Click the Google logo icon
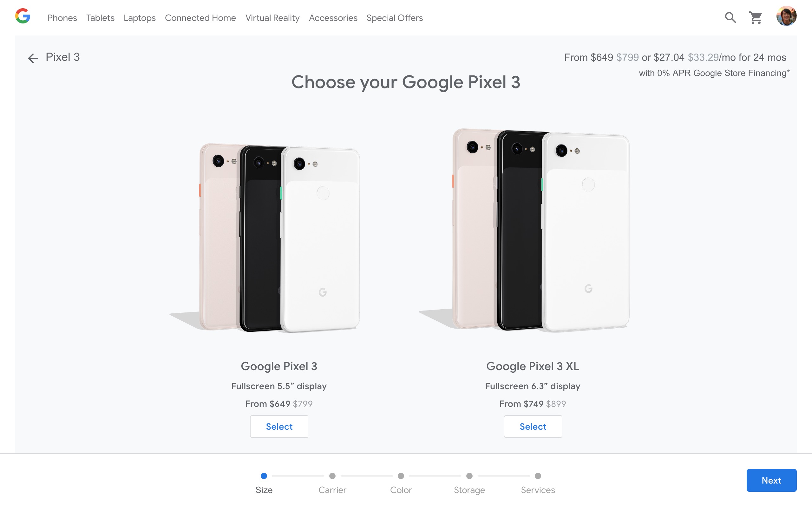The image size is (812, 507). [x=23, y=16]
